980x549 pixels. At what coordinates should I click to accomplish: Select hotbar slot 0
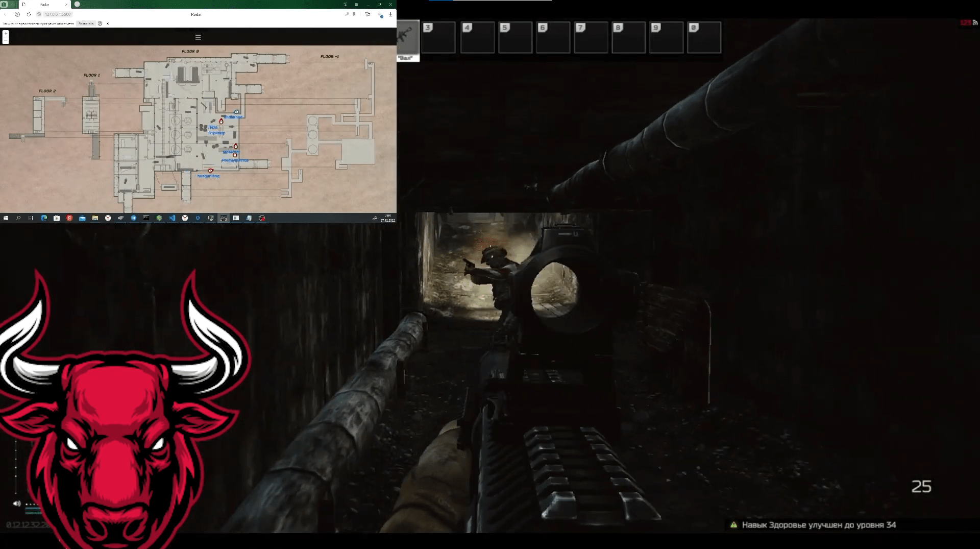pos(704,37)
